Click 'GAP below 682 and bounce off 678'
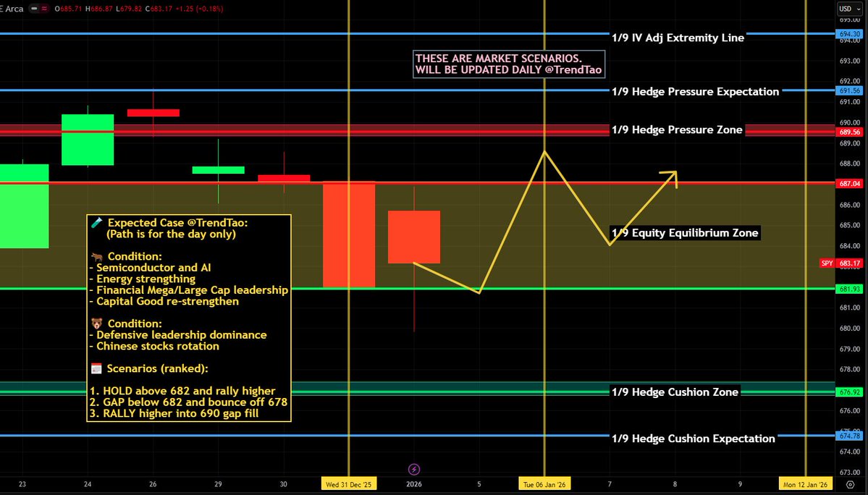This screenshot has height=495, width=868. (x=189, y=402)
